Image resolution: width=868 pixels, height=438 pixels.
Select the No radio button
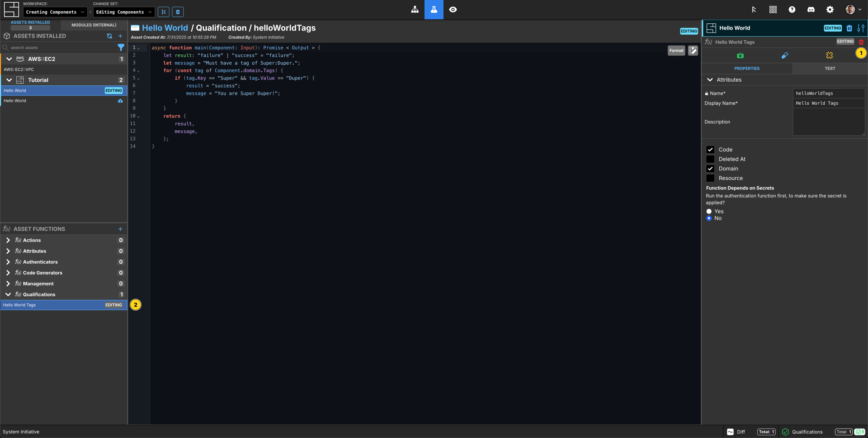click(709, 218)
